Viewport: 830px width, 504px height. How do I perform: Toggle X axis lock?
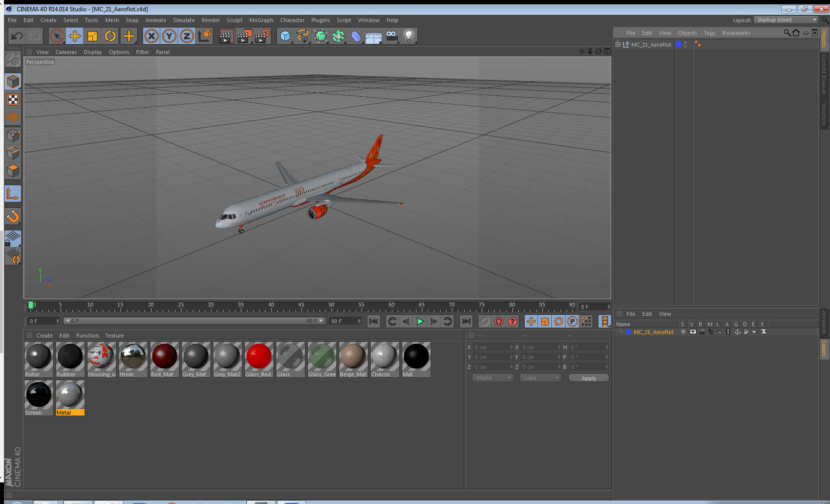point(151,36)
